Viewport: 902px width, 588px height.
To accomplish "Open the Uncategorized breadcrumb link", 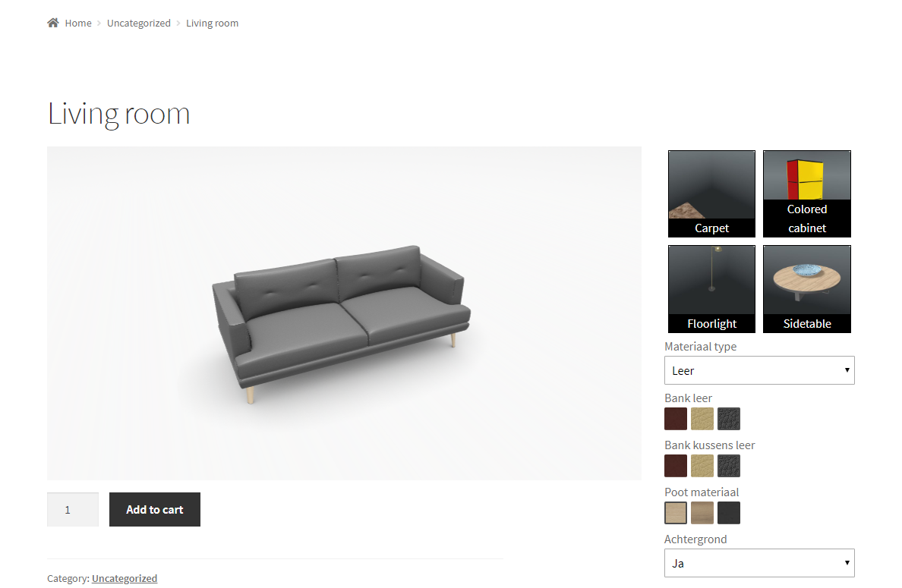I will point(139,23).
